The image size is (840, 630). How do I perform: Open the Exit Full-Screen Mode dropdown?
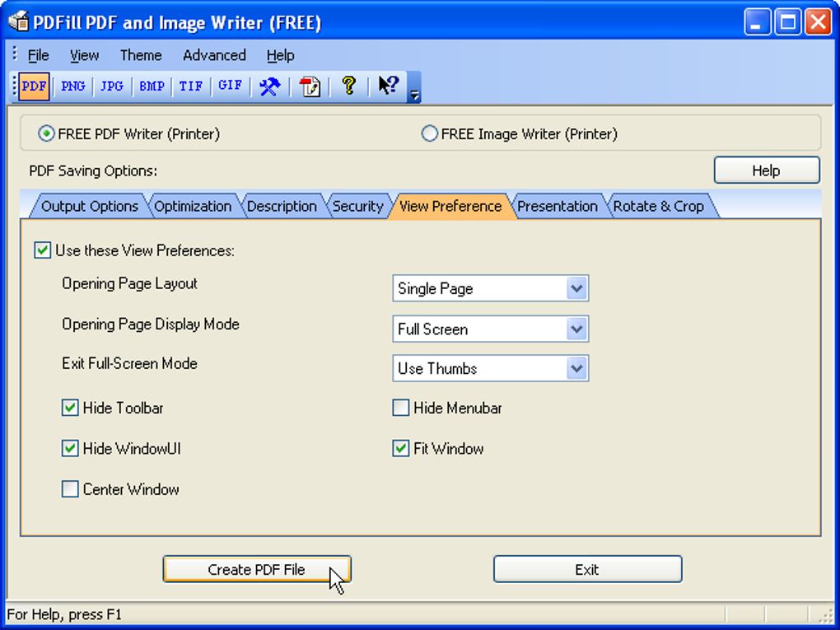(x=491, y=369)
